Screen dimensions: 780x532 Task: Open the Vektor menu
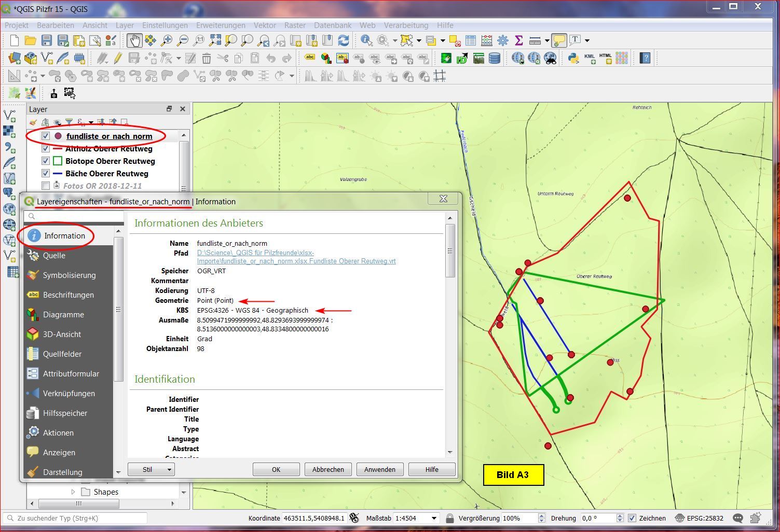pos(265,25)
